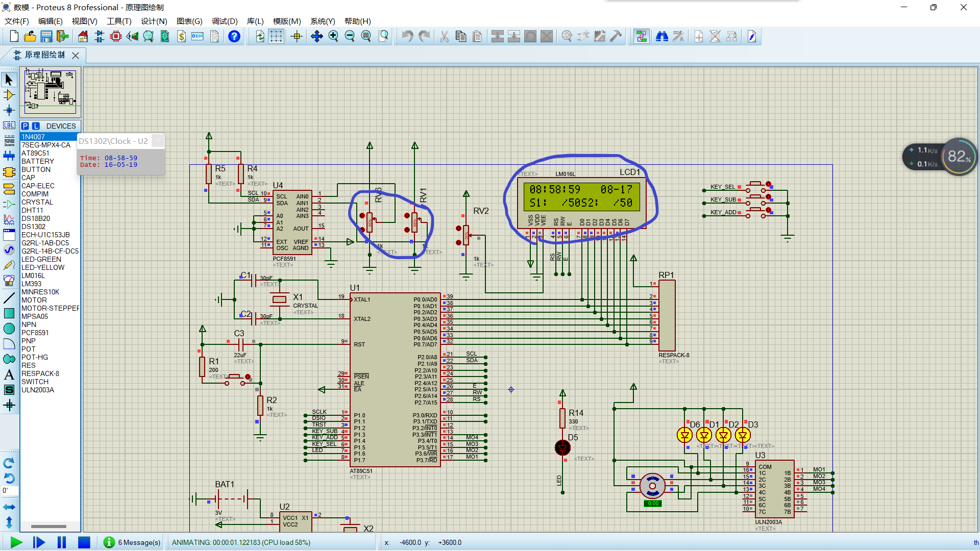Save the project with the floppy disk icon

46,36
